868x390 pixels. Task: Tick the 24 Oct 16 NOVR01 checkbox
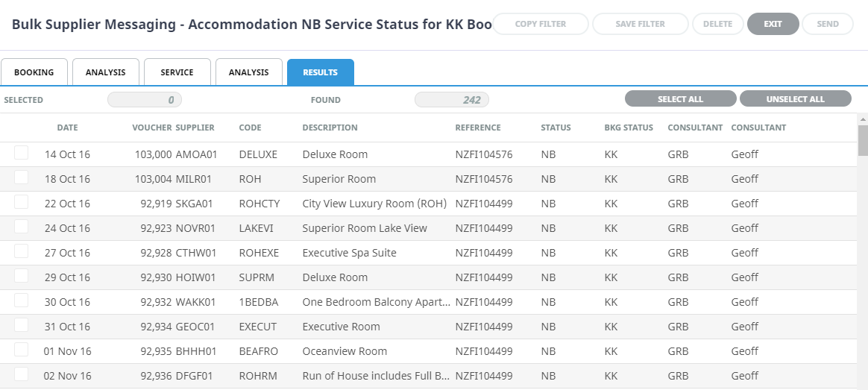coord(21,226)
